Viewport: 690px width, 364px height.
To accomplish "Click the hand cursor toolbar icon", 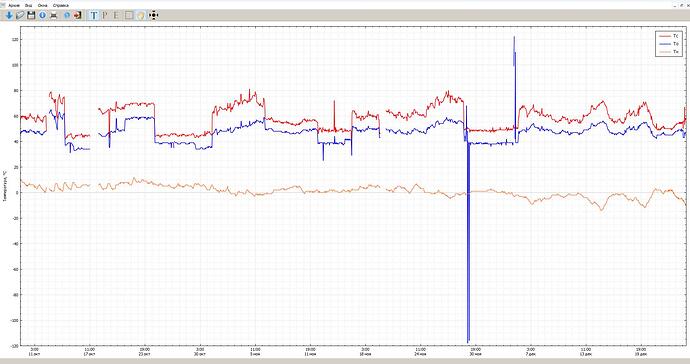I will pyautogui.click(x=140, y=15).
